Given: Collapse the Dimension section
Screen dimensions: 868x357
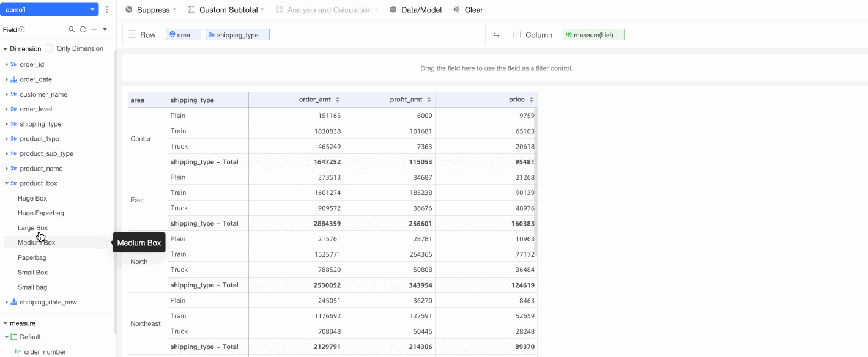Looking at the screenshot, I should tap(5, 49).
